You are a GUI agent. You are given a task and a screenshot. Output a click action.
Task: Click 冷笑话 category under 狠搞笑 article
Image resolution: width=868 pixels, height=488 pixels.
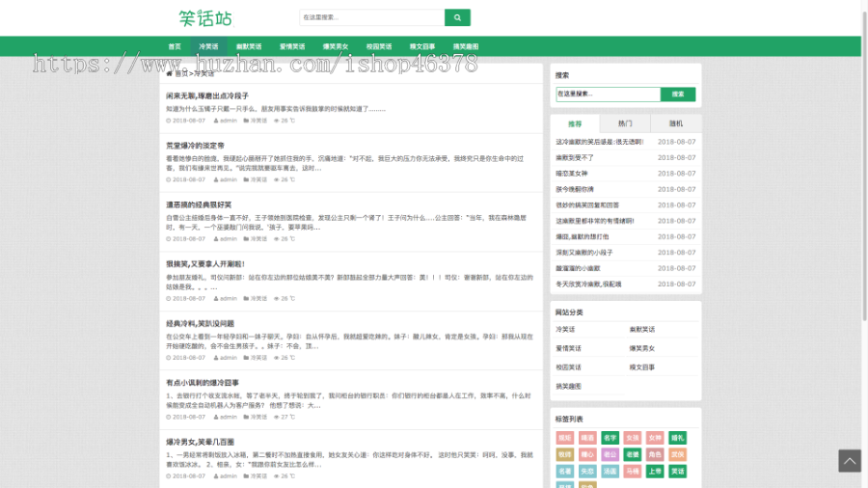(x=258, y=298)
